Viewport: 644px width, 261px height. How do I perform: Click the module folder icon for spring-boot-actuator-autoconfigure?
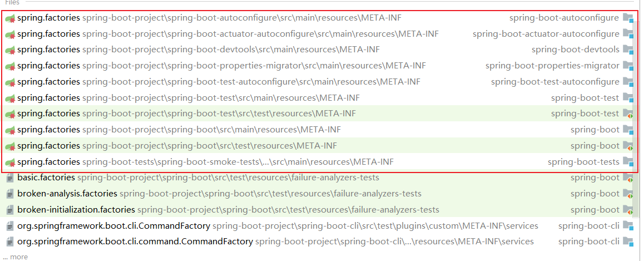click(628, 35)
